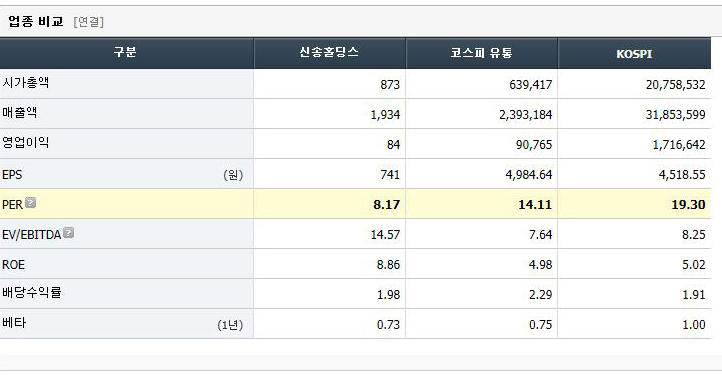Select the PER row label
This screenshot has height=375, width=722.
(x=12, y=205)
